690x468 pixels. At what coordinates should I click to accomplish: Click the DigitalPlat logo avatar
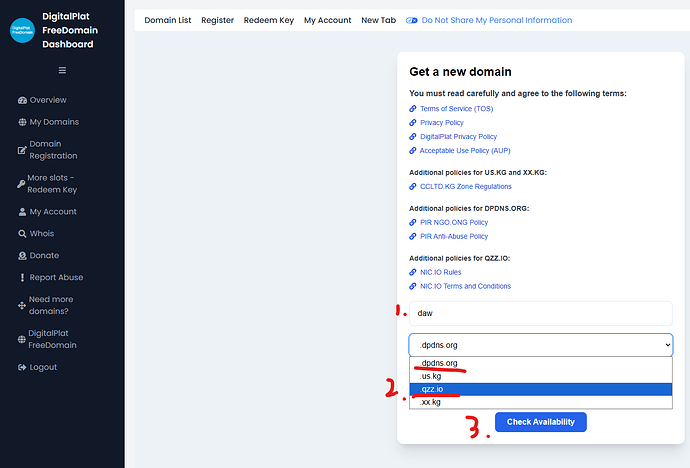coord(22,30)
